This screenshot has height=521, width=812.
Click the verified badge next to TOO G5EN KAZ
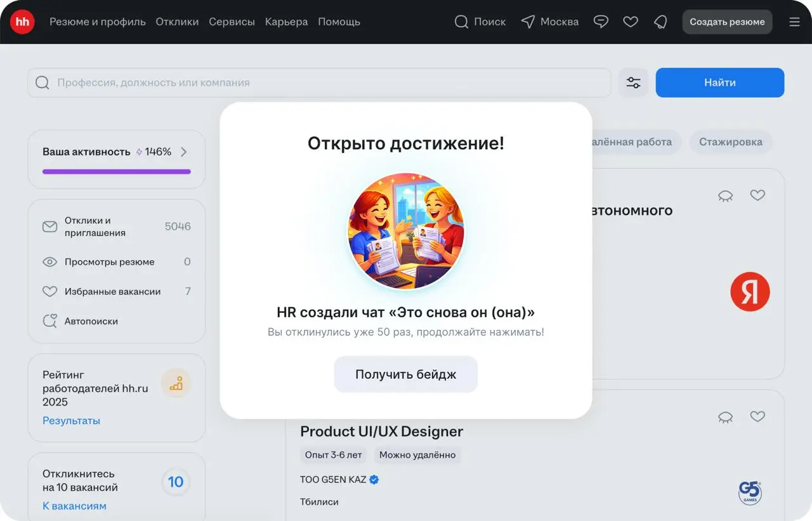[374, 480]
